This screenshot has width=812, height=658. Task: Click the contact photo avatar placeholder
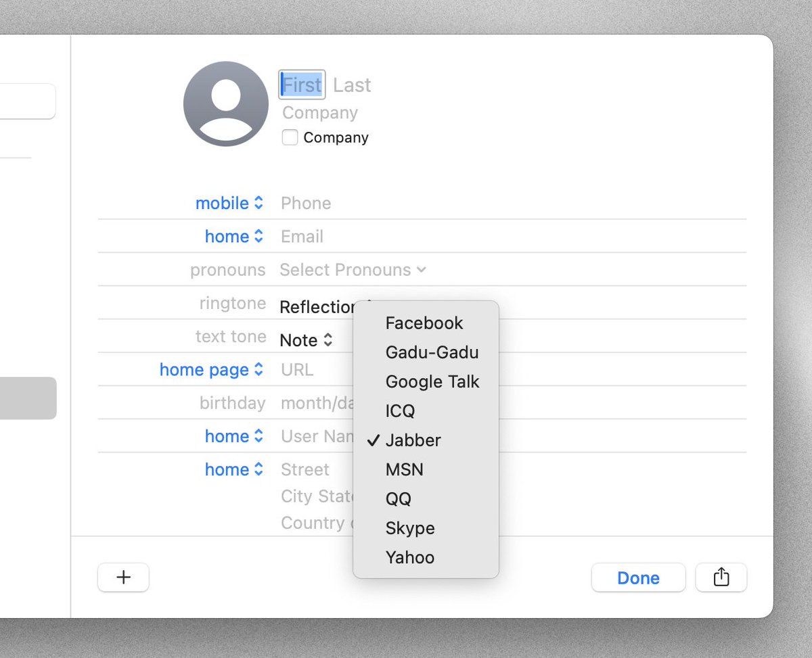coord(225,104)
